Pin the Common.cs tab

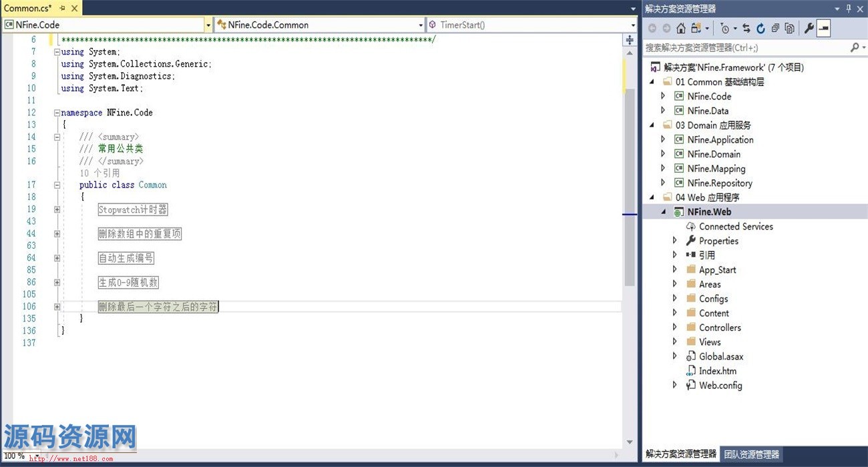[x=62, y=9]
